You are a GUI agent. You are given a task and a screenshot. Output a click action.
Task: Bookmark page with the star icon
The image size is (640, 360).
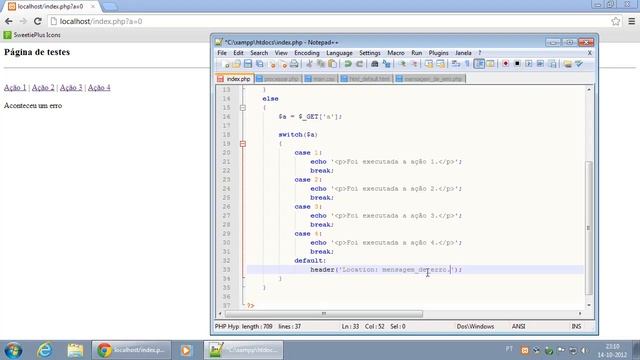pyautogui.click(x=616, y=21)
